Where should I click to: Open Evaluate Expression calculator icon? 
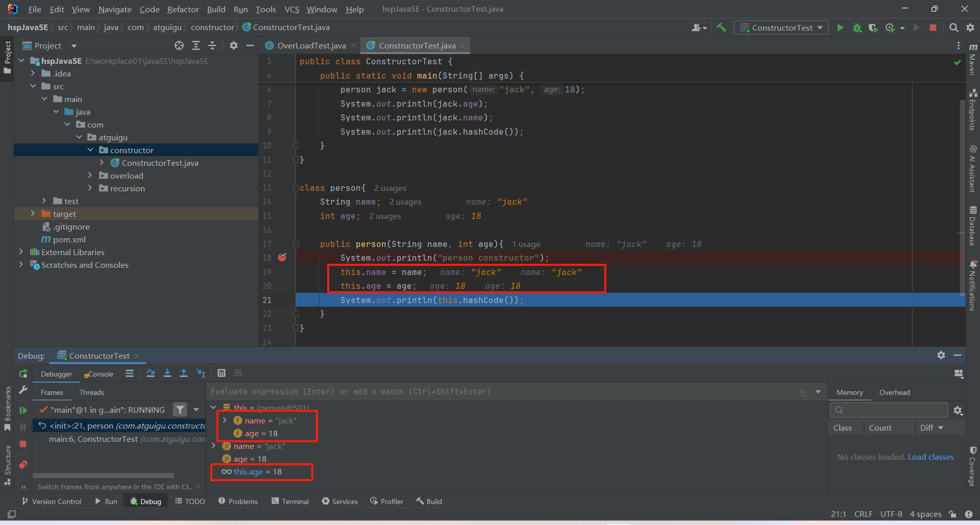[222, 373]
